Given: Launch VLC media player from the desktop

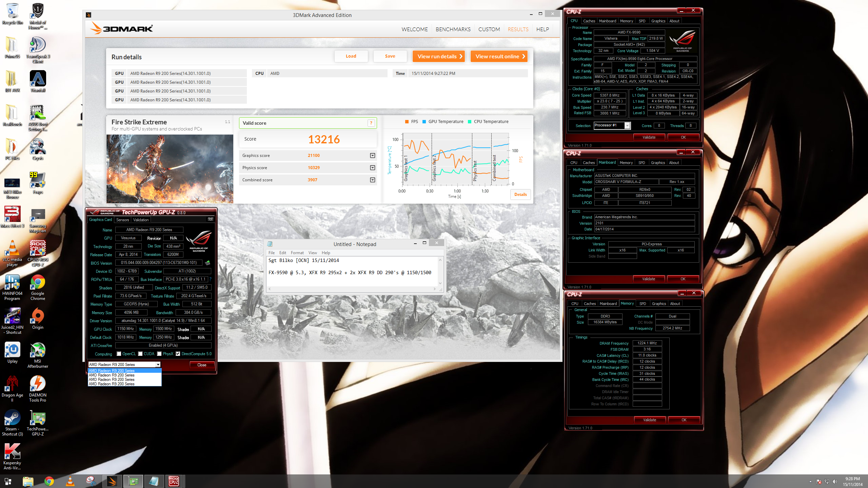Looking at the screenshot, I should (x=13, y=253).
